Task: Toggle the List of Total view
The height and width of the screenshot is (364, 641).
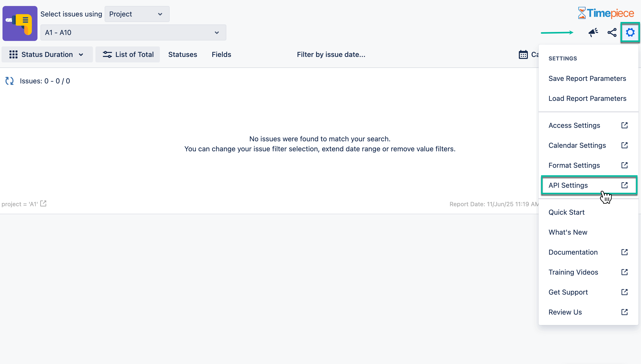Action: (x=128, y=54)
